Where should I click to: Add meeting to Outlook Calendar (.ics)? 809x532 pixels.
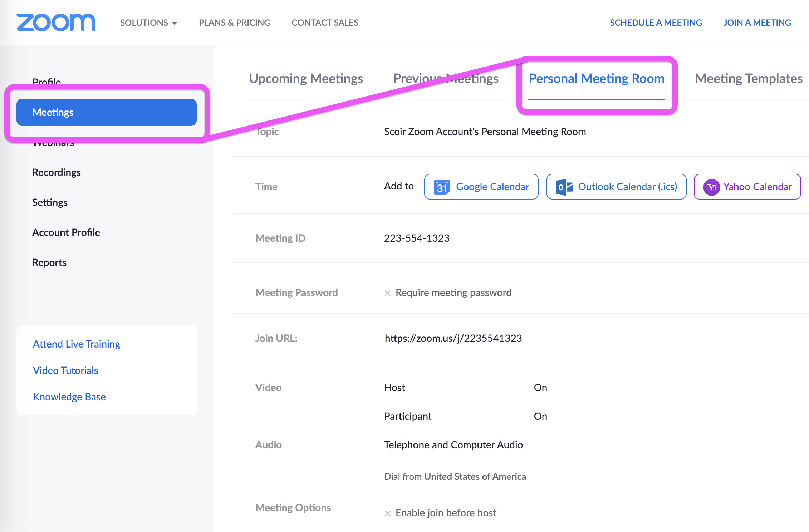(x=616, y=187)
